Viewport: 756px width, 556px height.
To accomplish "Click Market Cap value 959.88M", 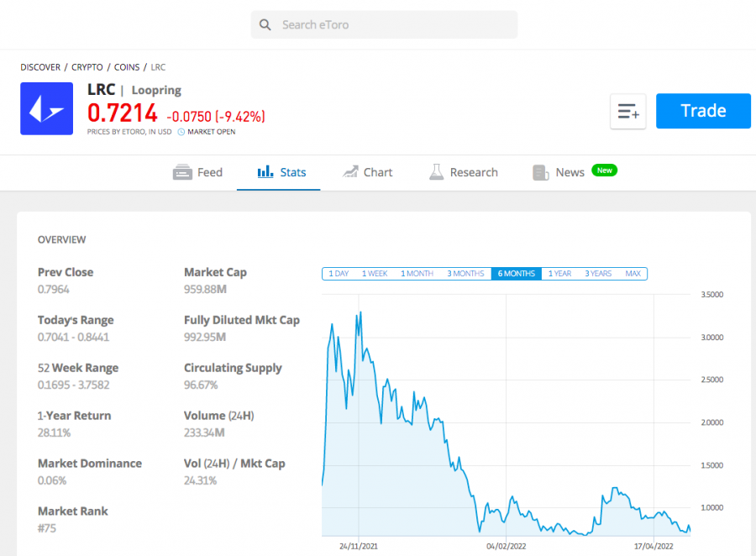I will pos(205,289).
